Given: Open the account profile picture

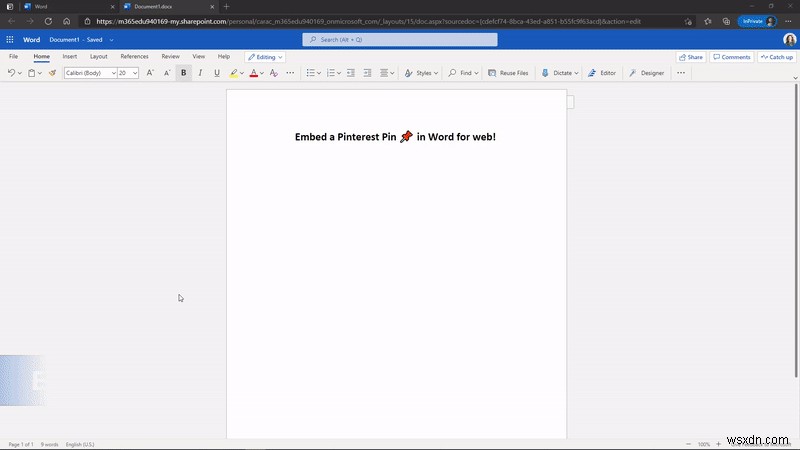Looking at the screenshot, I should tap(789, 39).
